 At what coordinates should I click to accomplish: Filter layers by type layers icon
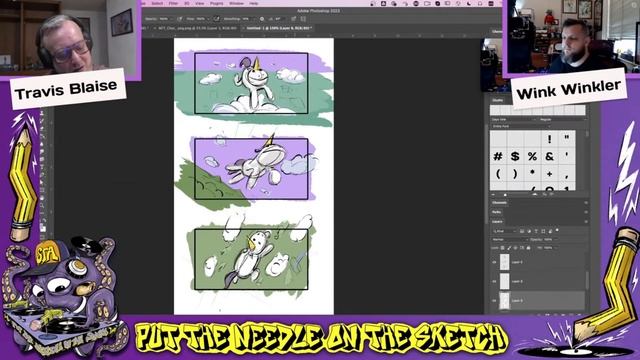(536, 231)
